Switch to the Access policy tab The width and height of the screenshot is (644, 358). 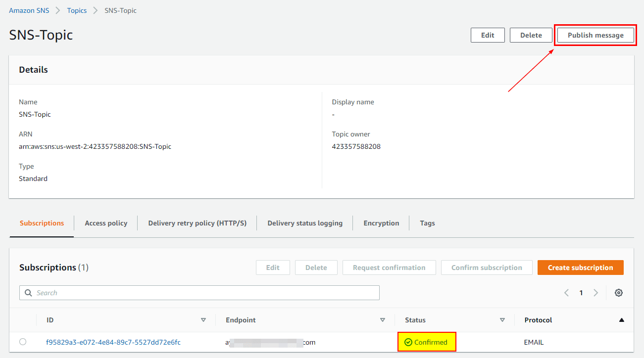[106, 223]
